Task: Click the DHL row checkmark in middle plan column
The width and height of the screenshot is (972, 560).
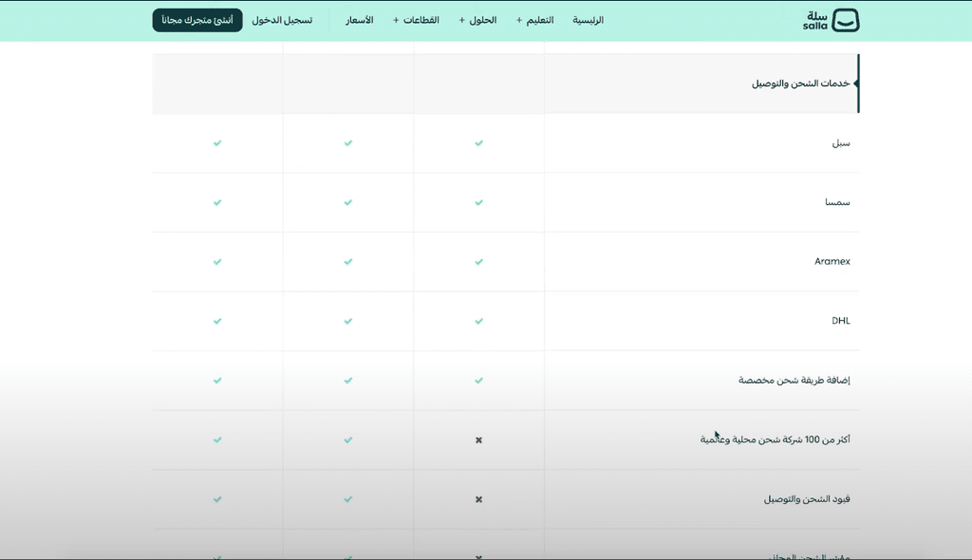Action: pos(347,321)
